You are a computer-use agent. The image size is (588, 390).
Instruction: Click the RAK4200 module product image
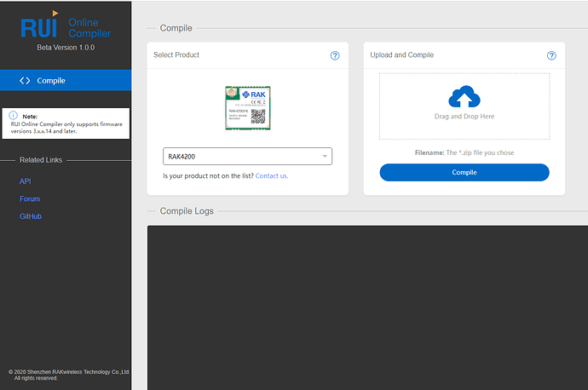click(247, 106)
